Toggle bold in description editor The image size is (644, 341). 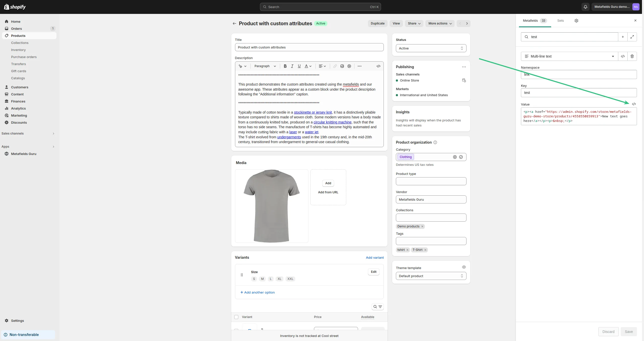pyautogui.click(x=285, y=66)
